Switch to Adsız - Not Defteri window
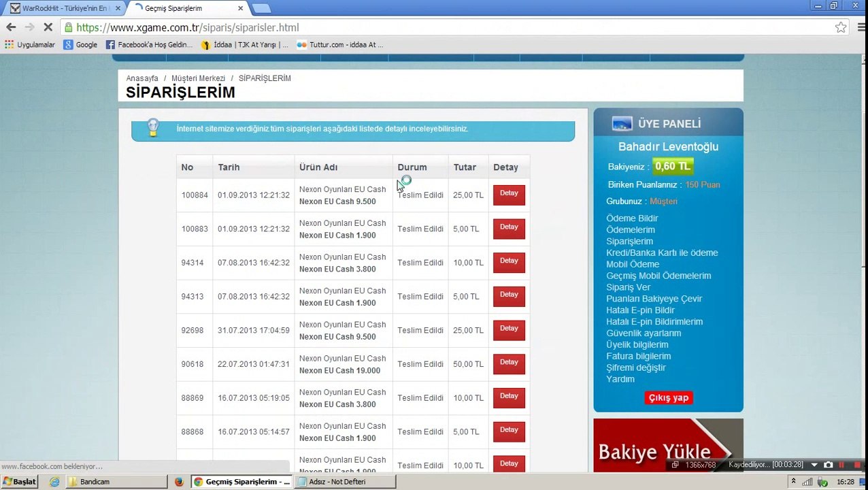 pyautogui.click(x=344, y=482)
